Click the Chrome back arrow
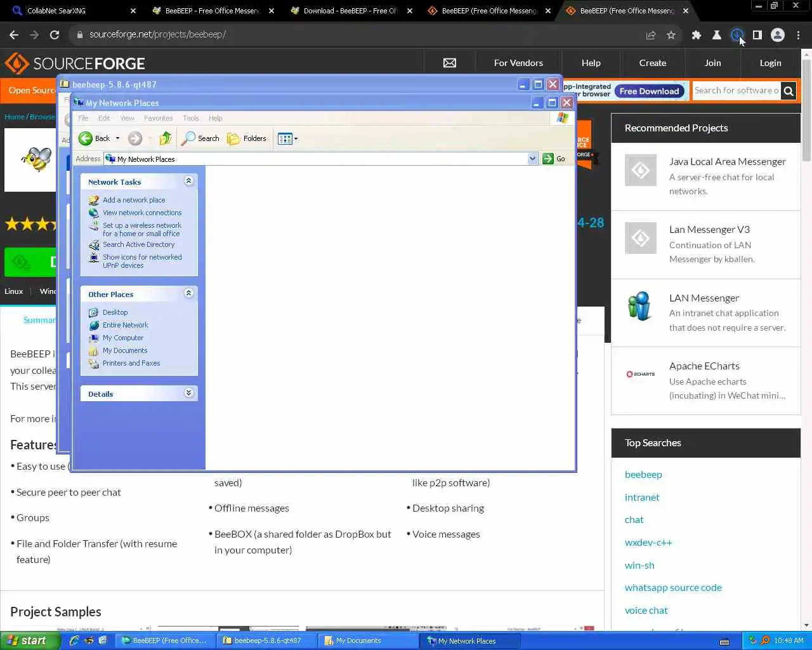The height and width of the screenshot is (650, 812). pos(14,35)
